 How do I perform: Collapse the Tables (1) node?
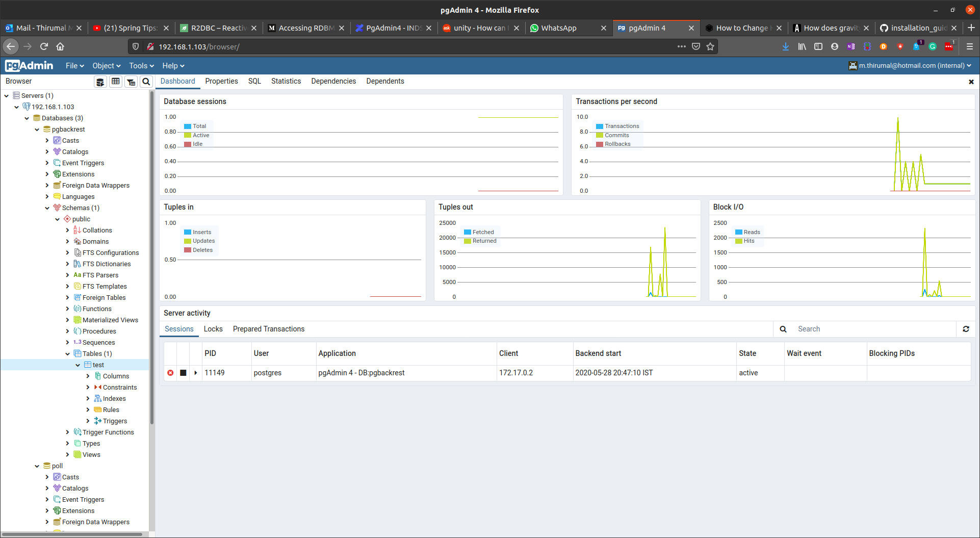pos(68,353)
